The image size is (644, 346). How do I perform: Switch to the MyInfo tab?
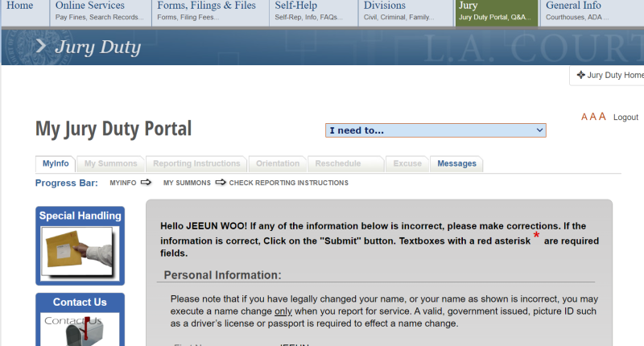coord(56,164)
